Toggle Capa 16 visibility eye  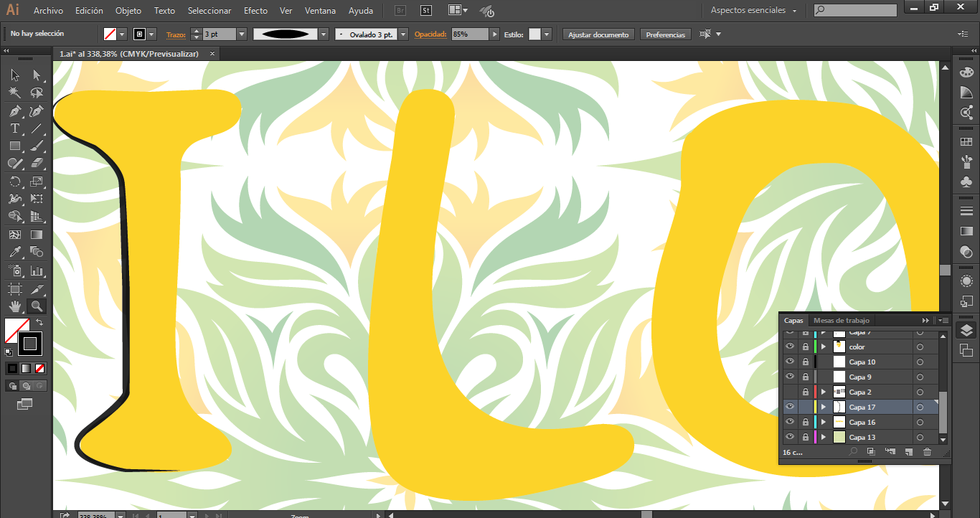pyautogui.click(x=789, y=422)
